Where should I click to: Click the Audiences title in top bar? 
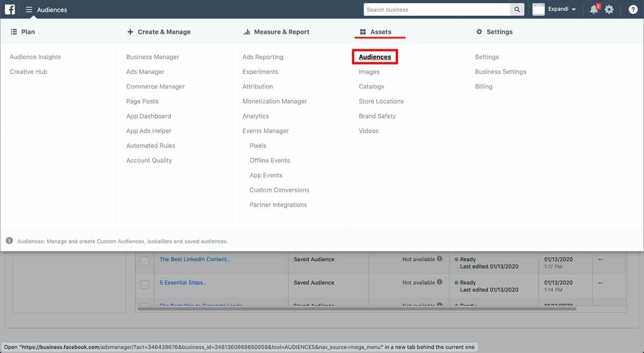click(52, 10)
